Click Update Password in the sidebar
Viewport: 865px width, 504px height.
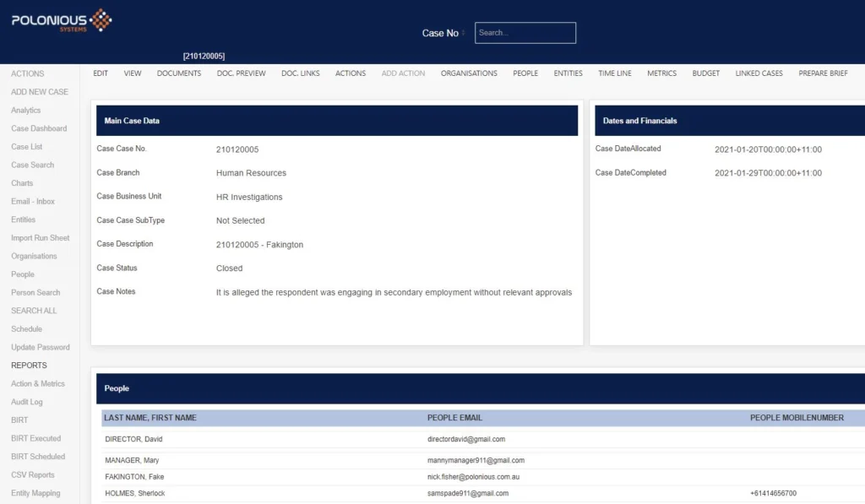[x=41, y=348]
